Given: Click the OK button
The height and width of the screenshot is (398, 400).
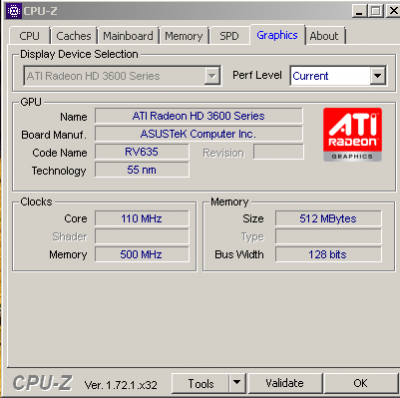Looking at the screenshot, I should tap(360, 383).
